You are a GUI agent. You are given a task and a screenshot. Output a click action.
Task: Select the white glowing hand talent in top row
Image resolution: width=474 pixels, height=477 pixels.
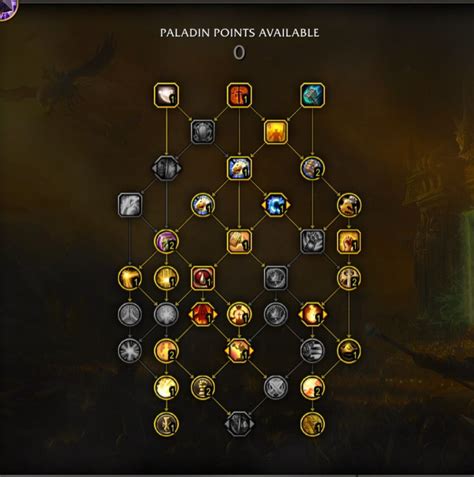[x=166, y=95]
